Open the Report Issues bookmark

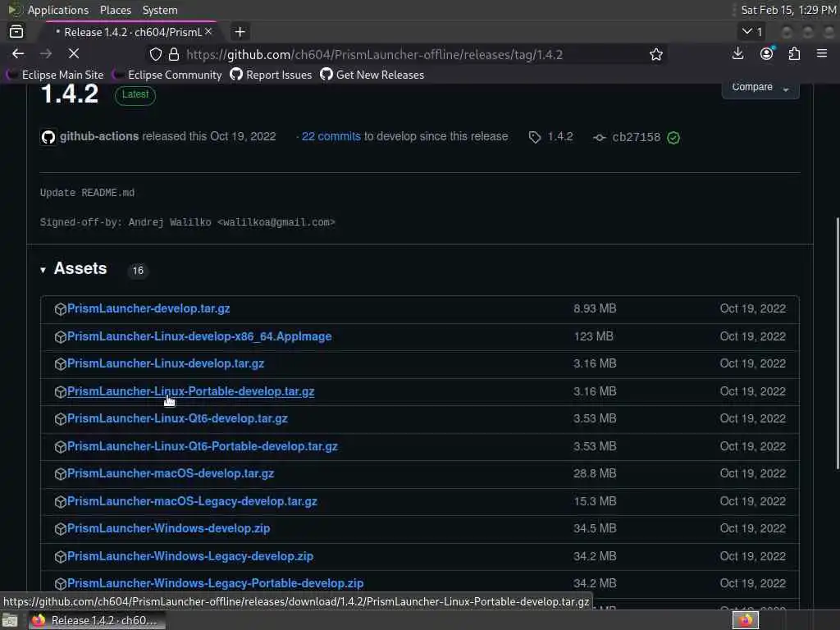271,75
